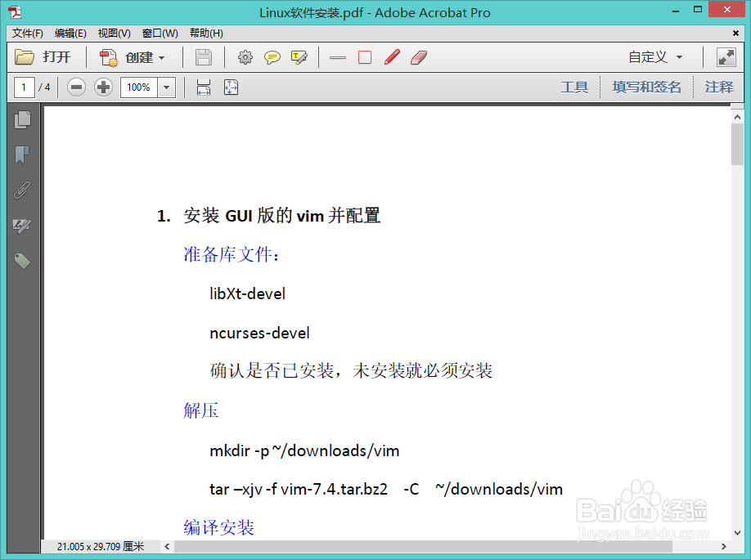Open the attachments paperclip icon
The width and height of the screenshot is (751, 560).
point(23,190)
